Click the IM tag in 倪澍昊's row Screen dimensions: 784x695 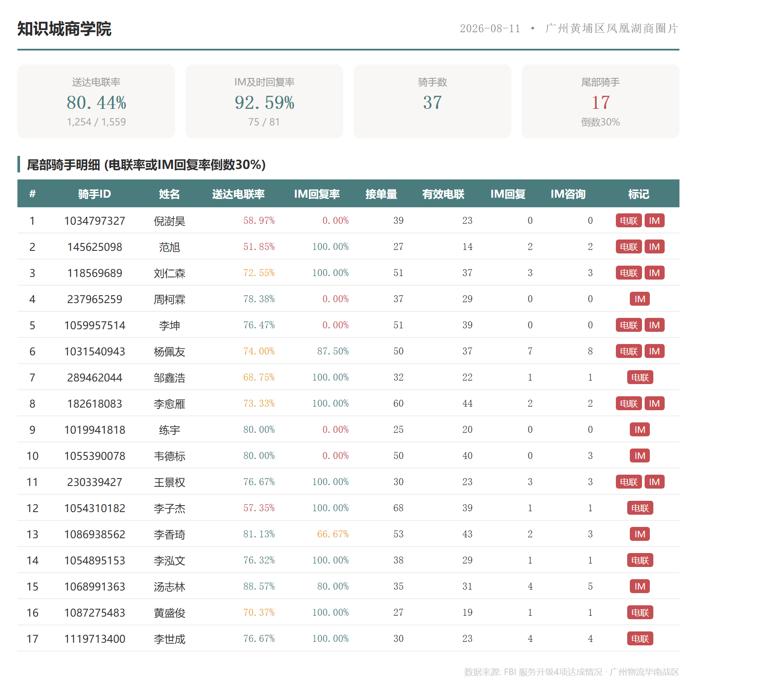654,220
